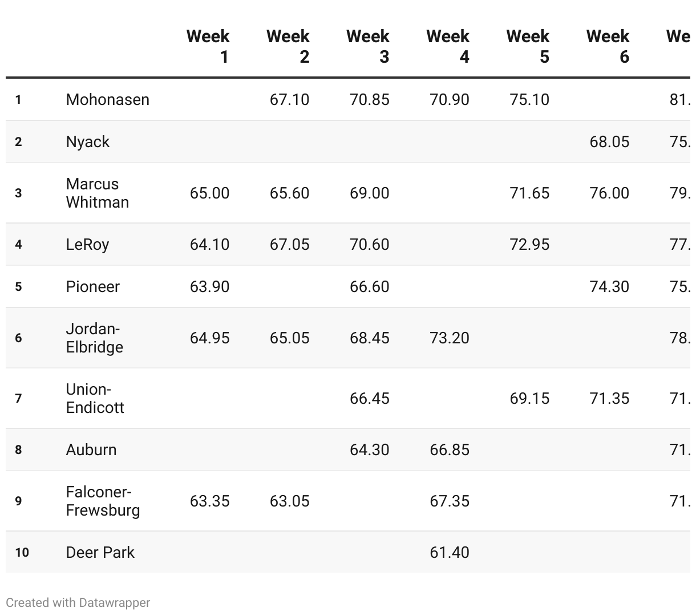Select the Jordan-Elbridge row label

[95, 338]
